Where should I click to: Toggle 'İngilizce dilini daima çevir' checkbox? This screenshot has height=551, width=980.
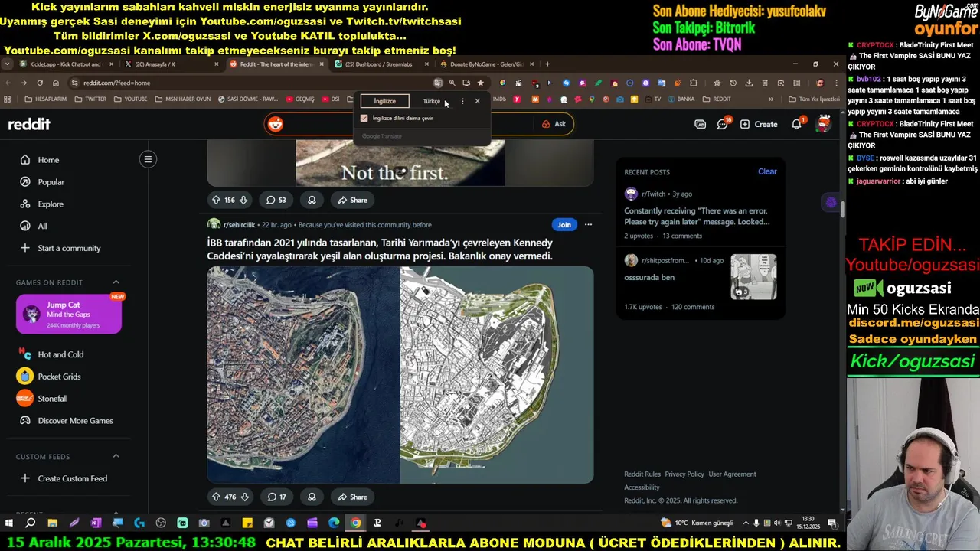pyautogui.click(x=364, y=118)
